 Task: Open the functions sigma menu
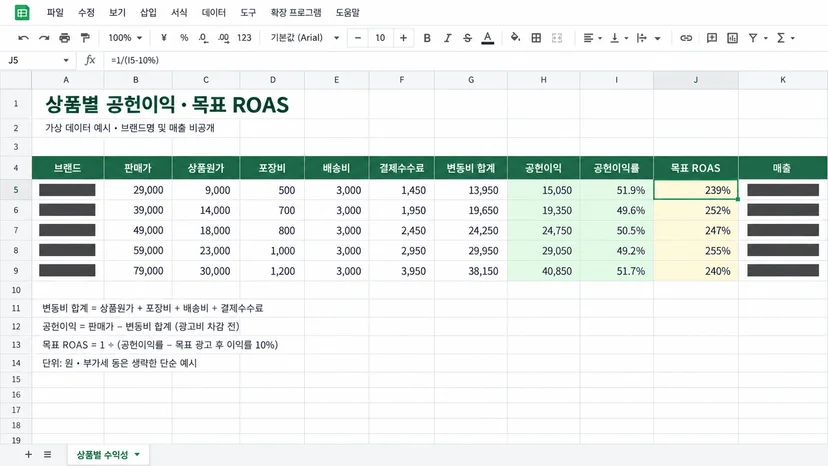coord(785,38)
